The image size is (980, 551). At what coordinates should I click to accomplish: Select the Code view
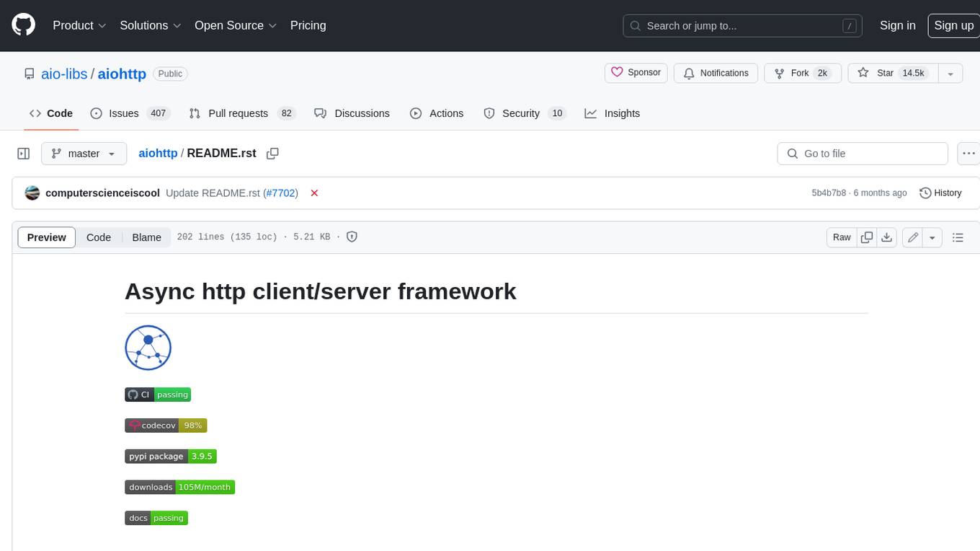[99, 237]
